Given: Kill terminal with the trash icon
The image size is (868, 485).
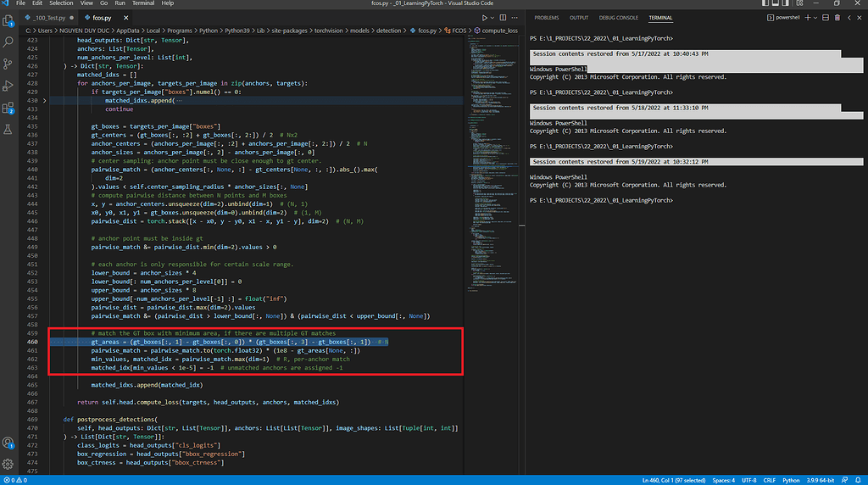Looking at the screenshot, I should (x=837, y=17).
